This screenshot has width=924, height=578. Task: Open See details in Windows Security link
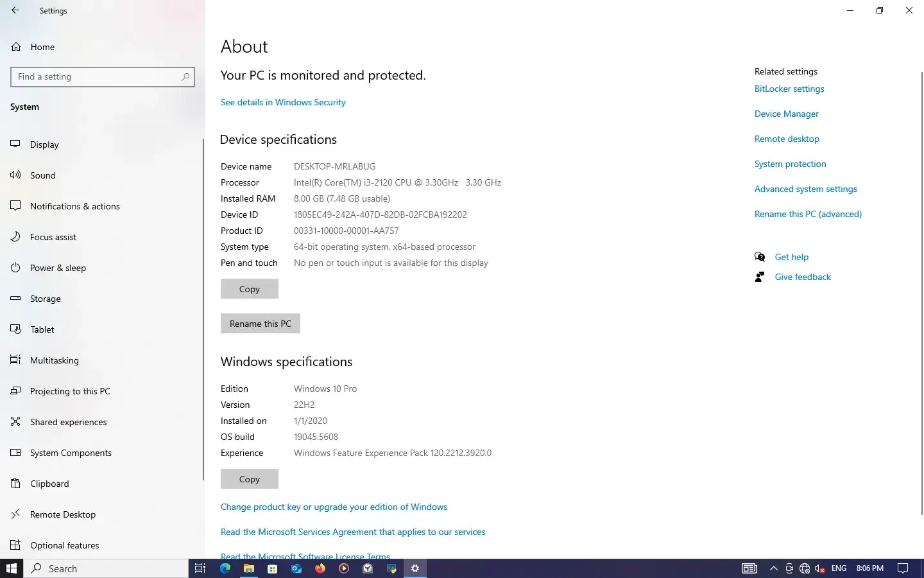pos(283,102)
